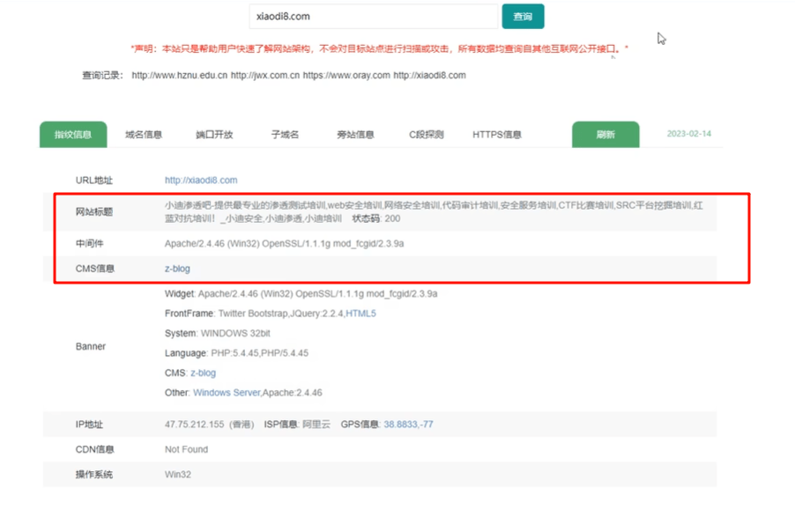Switch to the 域名信息 tab
795x532 pixels.
(144, 134)
